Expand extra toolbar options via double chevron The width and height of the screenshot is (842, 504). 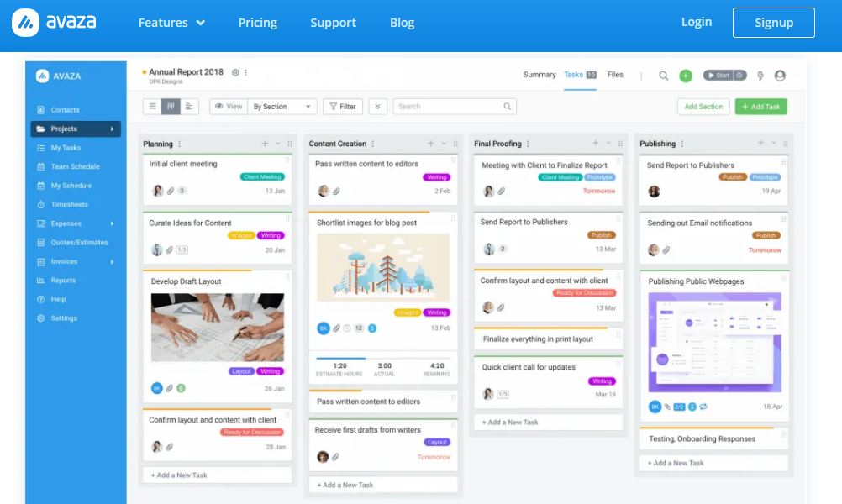click(377, 107)
